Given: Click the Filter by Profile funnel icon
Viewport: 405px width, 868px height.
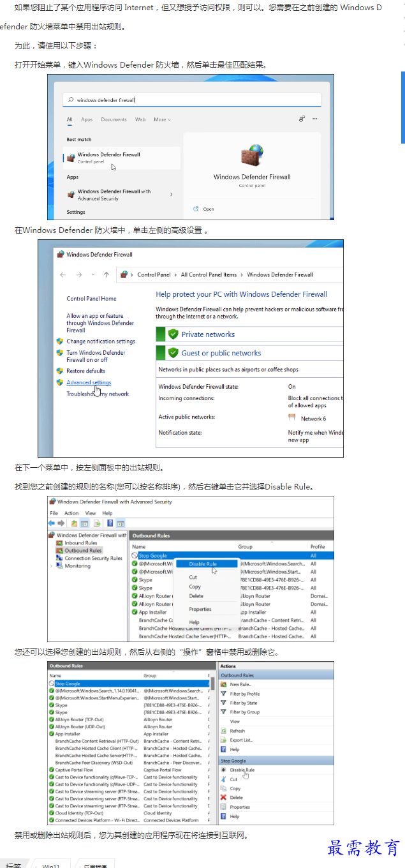Looking at the screenshot, I should [223, 694].
